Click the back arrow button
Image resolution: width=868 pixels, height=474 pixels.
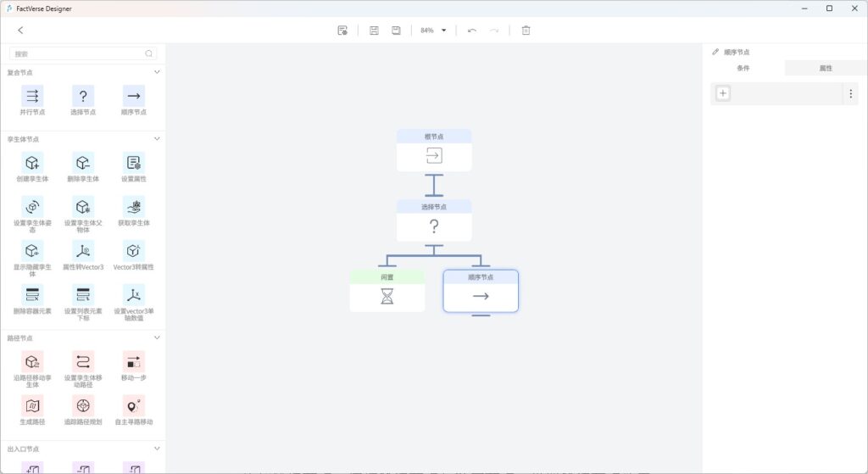point(20,31)
